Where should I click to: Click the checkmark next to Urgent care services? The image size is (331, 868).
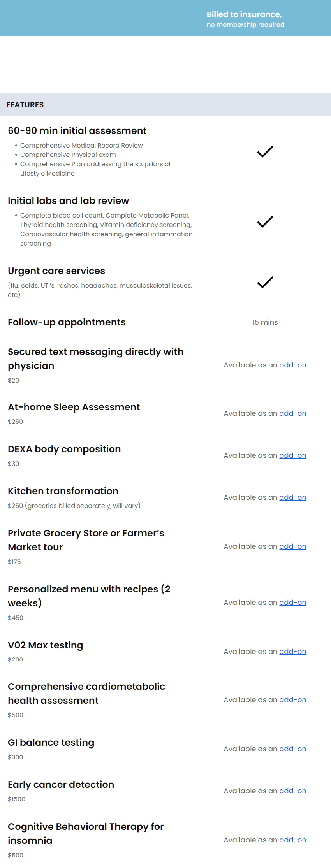[x=265, y=282]
